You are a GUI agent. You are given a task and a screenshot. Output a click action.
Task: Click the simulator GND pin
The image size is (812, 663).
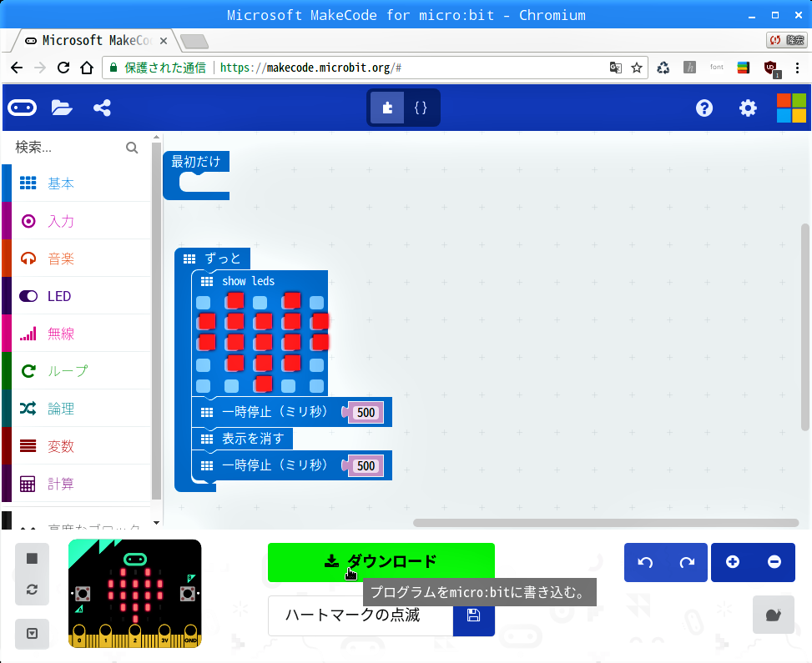[x=190, y=636]
